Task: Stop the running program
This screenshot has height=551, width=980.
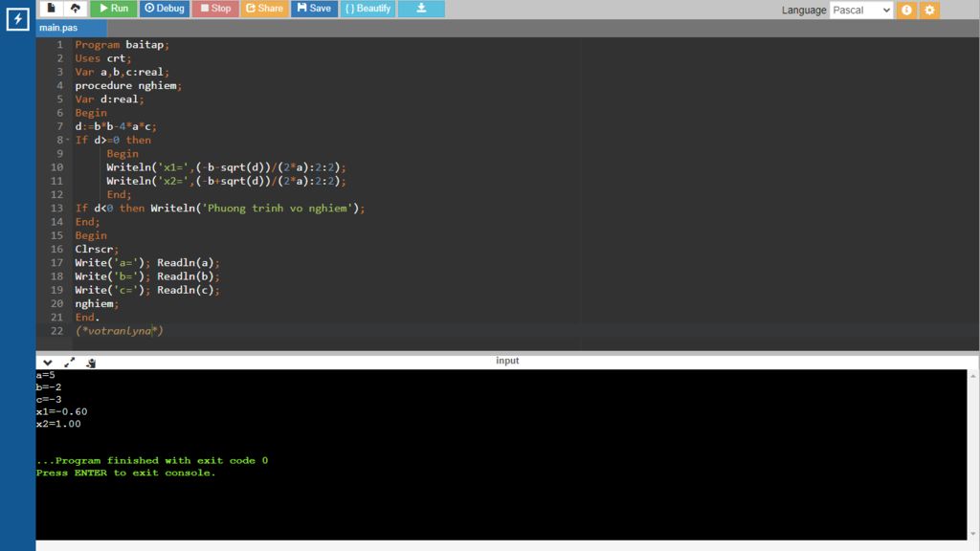Action: [215, 9]
